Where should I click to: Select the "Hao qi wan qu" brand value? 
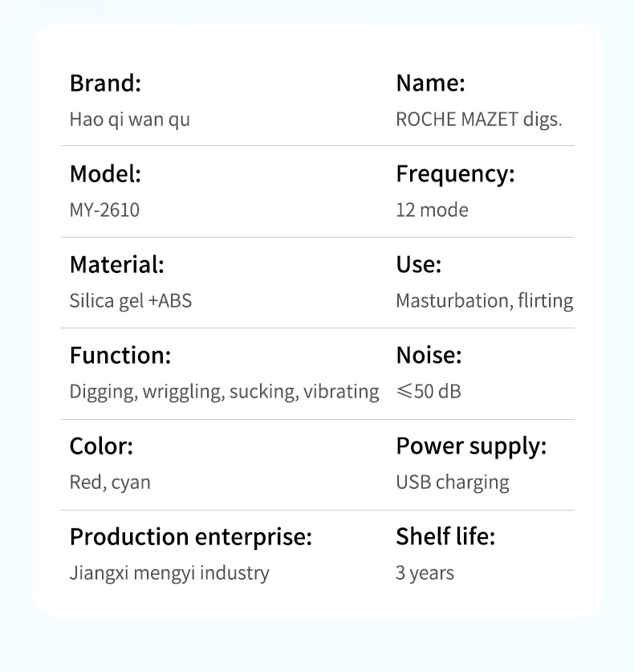click(x=129, y=120)
